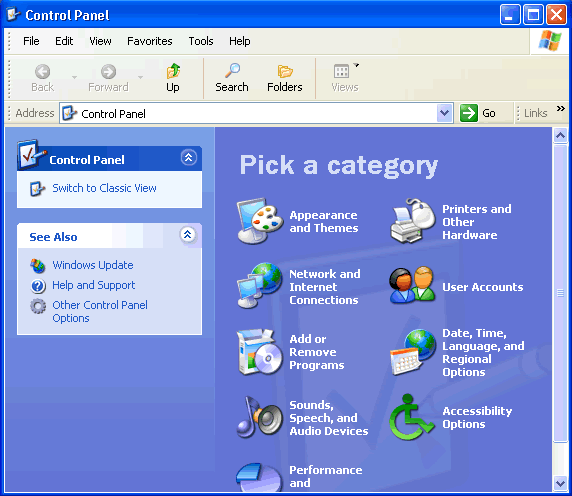Open the Back history dropdown arrow
572x496 pixels.
coord(74,77)
